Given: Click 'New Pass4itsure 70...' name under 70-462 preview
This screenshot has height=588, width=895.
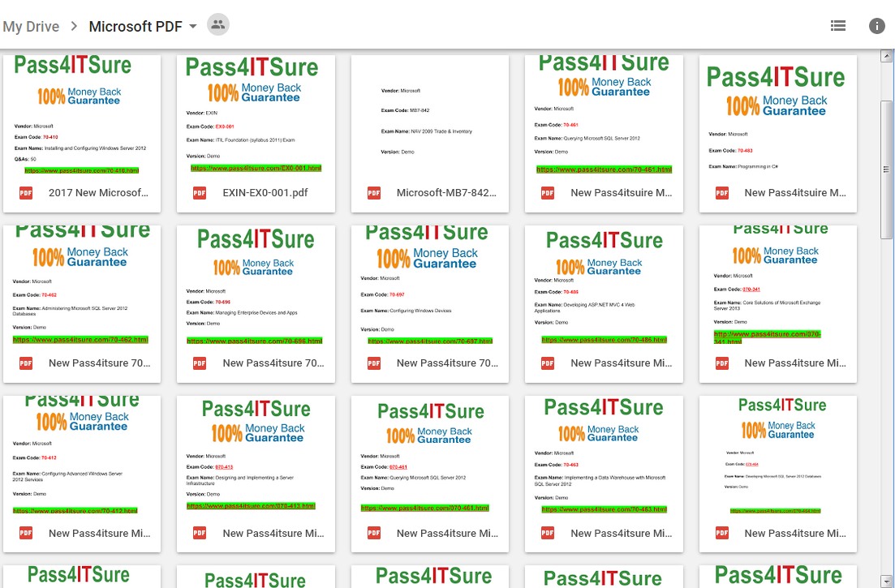Looking at the screenshot, I should (x=99, y=363).
